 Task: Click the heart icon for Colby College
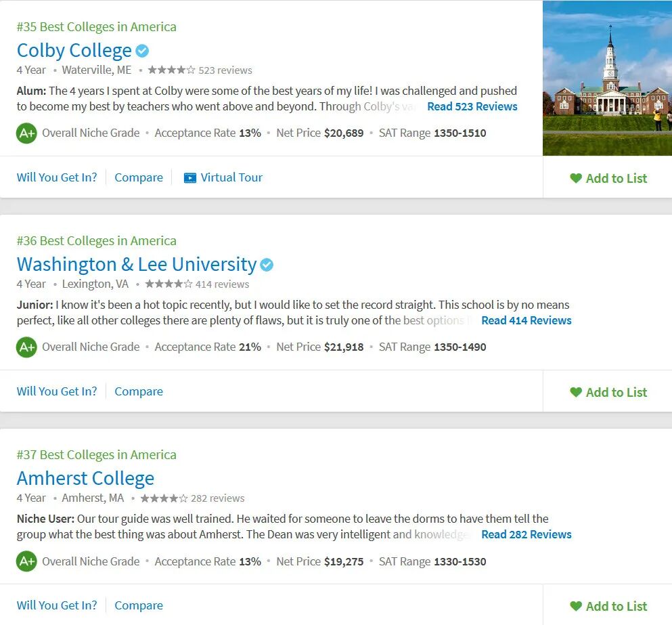[x=576, y=178]
